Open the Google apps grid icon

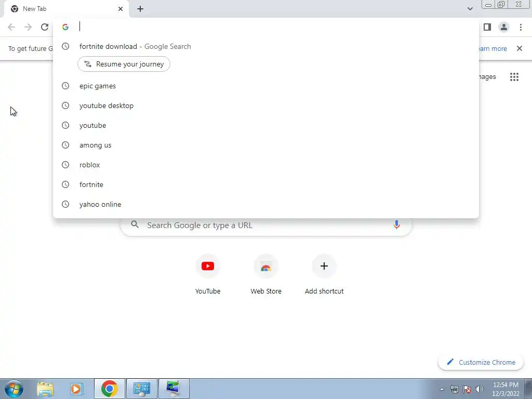514,77
